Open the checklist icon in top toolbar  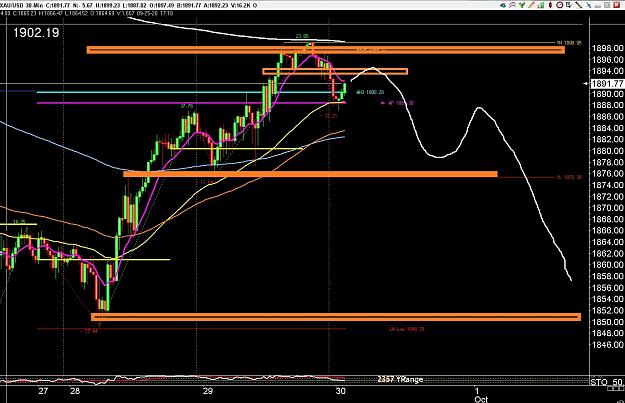569,5
